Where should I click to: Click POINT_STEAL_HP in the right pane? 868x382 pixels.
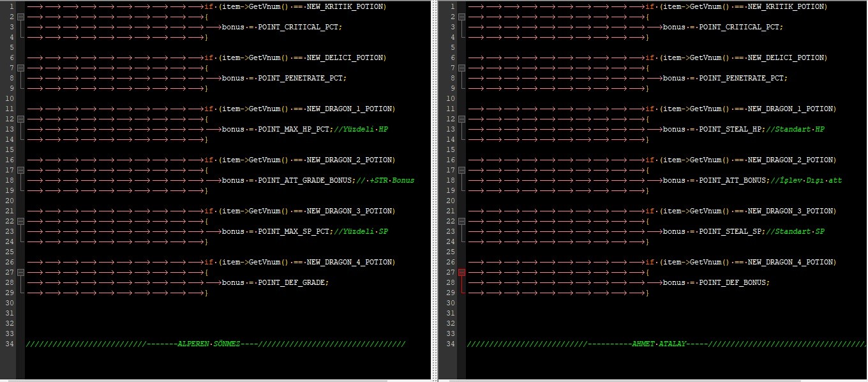click(731, 129)
